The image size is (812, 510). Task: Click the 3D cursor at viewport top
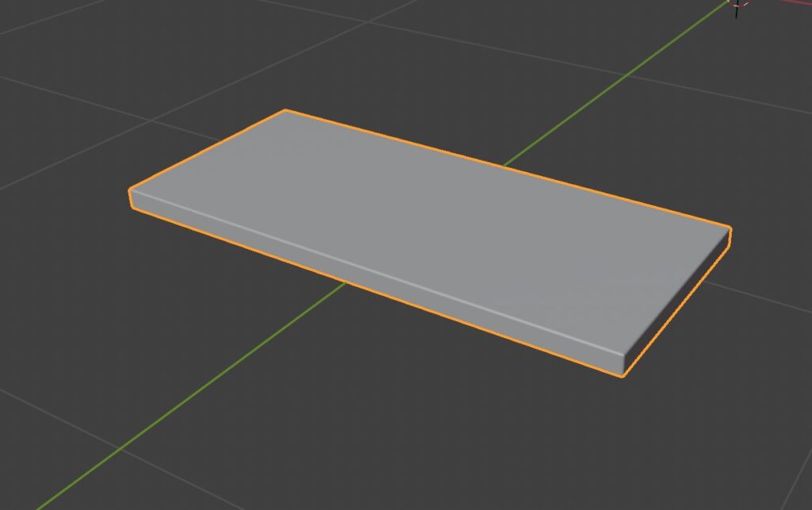(x=737, y=6)
